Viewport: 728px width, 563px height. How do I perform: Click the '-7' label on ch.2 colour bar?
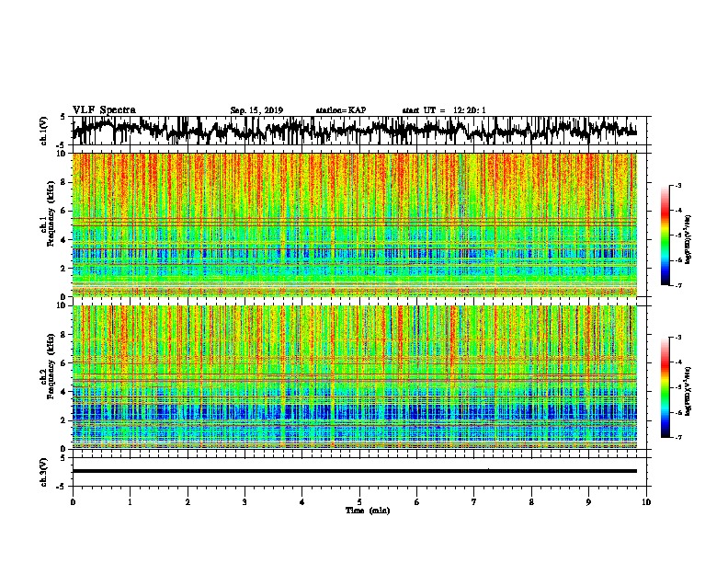pos(677,438)
